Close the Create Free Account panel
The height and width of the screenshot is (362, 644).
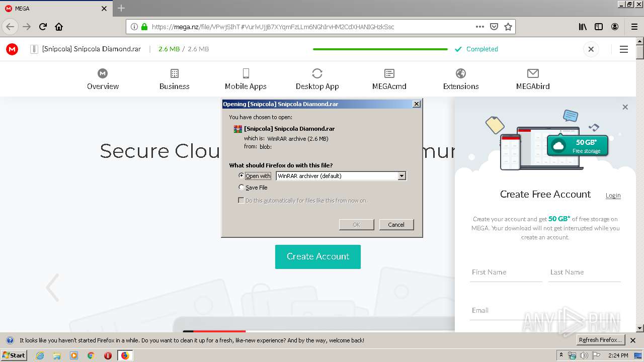tap(625, 107)
